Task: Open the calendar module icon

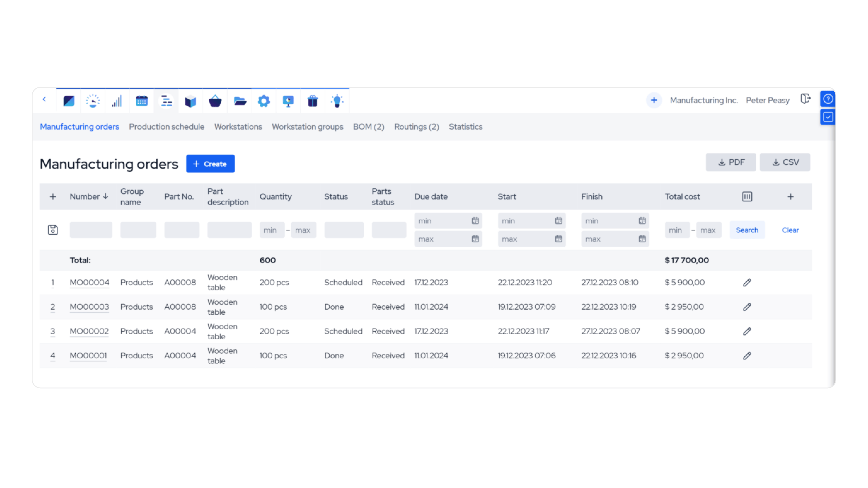Action: pos(142,101)
